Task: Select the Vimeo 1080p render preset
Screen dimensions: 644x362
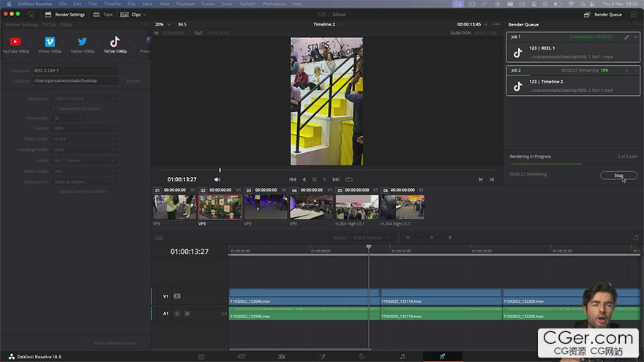Action: click(x=50, y=45)
